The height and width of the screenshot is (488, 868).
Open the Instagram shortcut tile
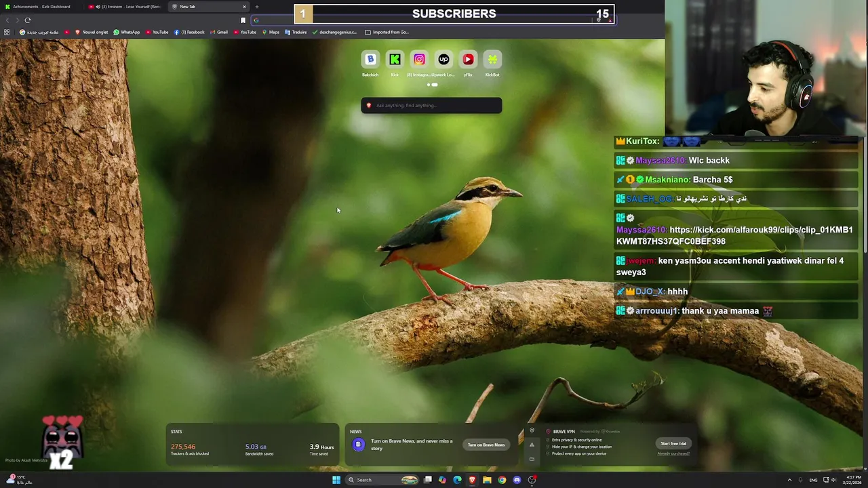(x=419, y=63)
